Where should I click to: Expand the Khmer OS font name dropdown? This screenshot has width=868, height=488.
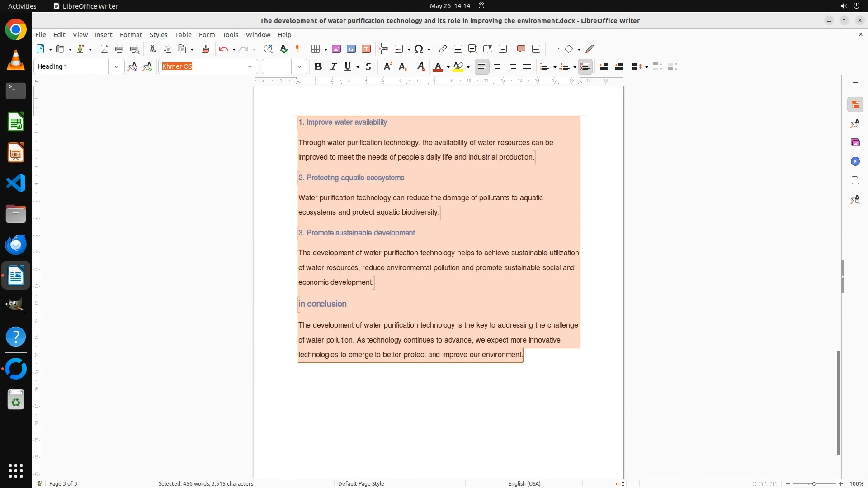click(x=250, y=66)
